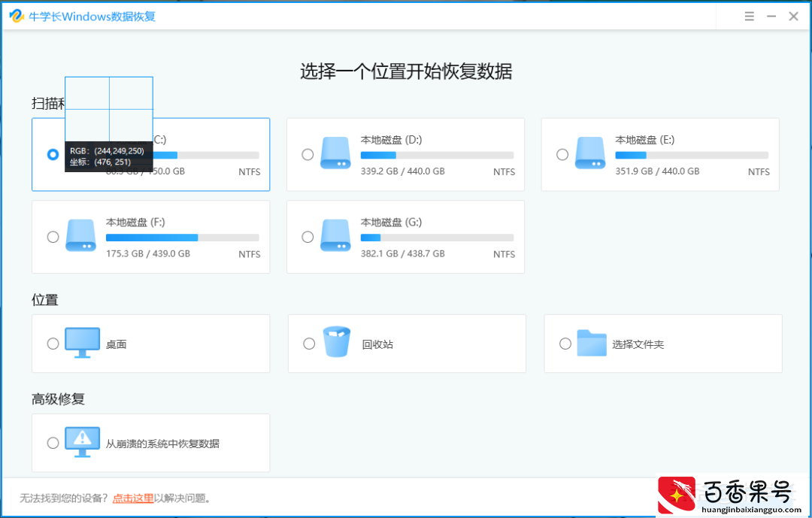The image size is (812, 518).
Task: Click the 从崩溃的系统中恢复数据 label
Action: coord(162,444)
